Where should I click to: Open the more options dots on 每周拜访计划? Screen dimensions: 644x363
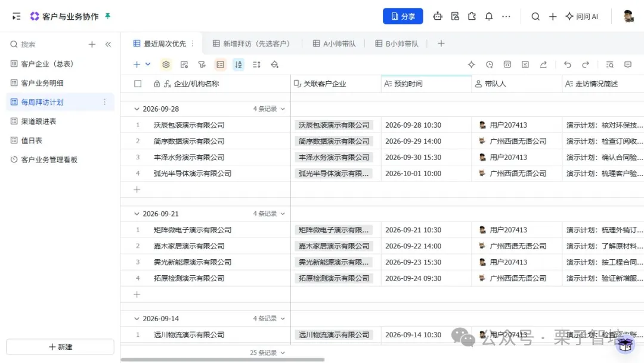[104, 102]
